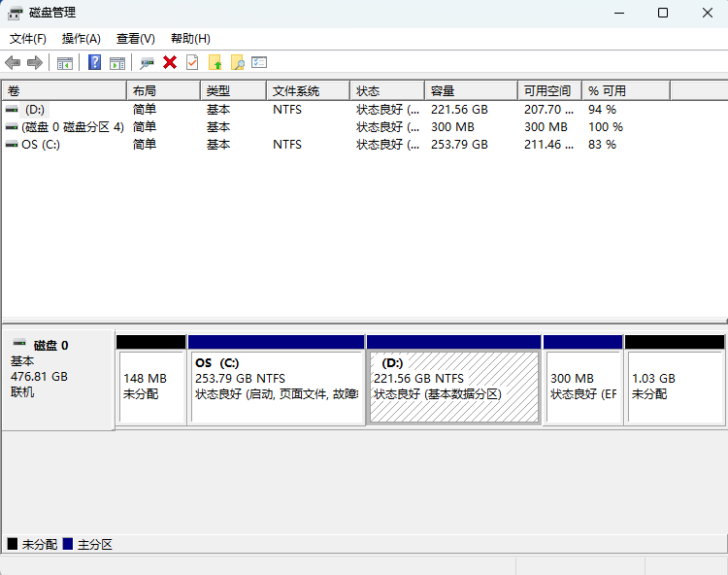Sort by the 状态 column header
Screen dimensions: 728x575
point(387,90)
